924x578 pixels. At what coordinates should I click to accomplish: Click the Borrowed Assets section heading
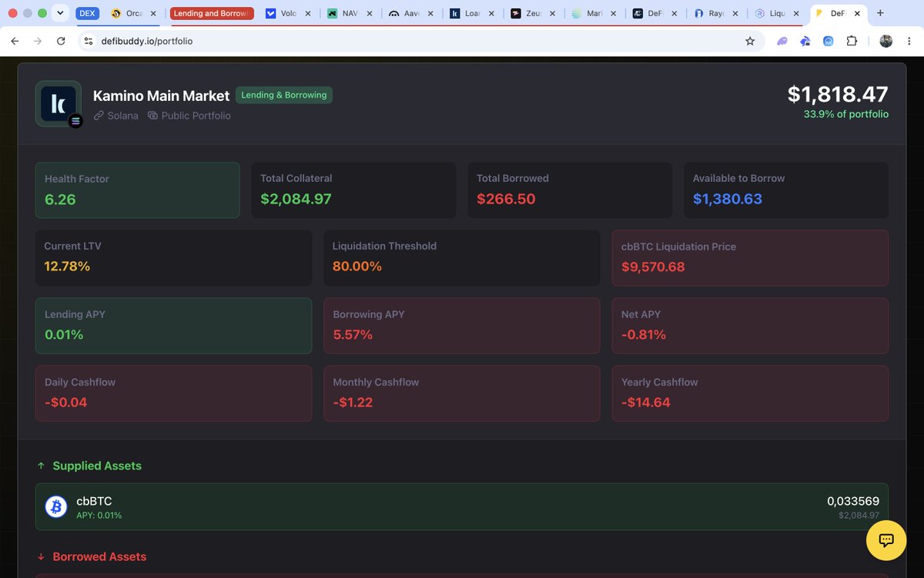[x=99, y=556]
